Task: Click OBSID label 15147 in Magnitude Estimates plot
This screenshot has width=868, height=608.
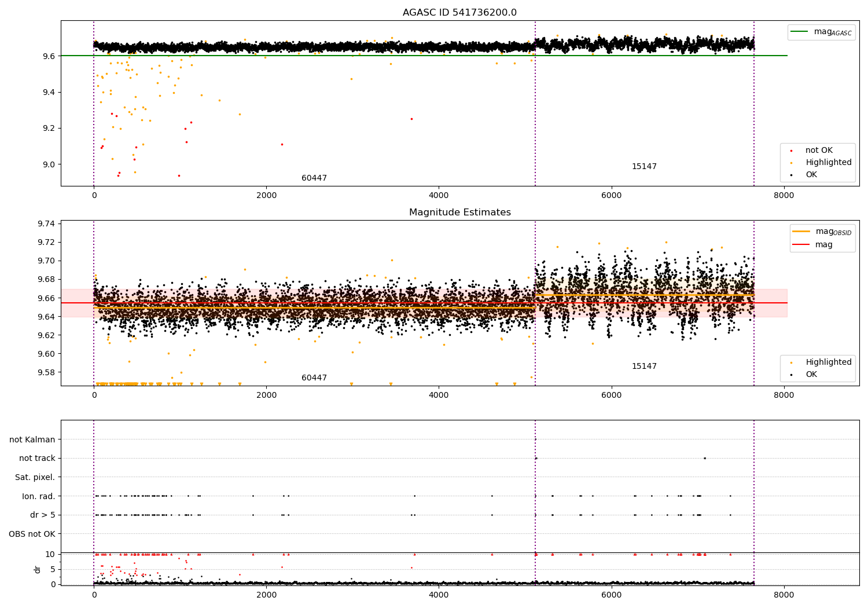Action: click(644, 367)
